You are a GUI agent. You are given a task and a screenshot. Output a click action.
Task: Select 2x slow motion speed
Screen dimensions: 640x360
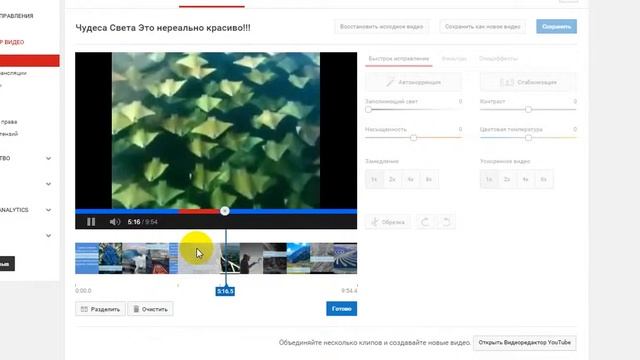[x=392, y=179]
